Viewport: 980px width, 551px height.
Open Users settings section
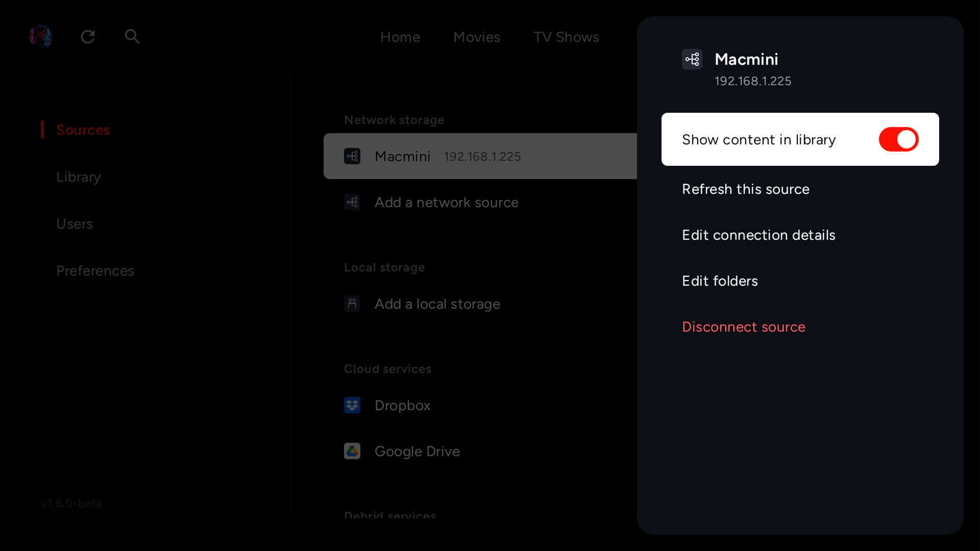pyautogui.click(x=75, y=223)
